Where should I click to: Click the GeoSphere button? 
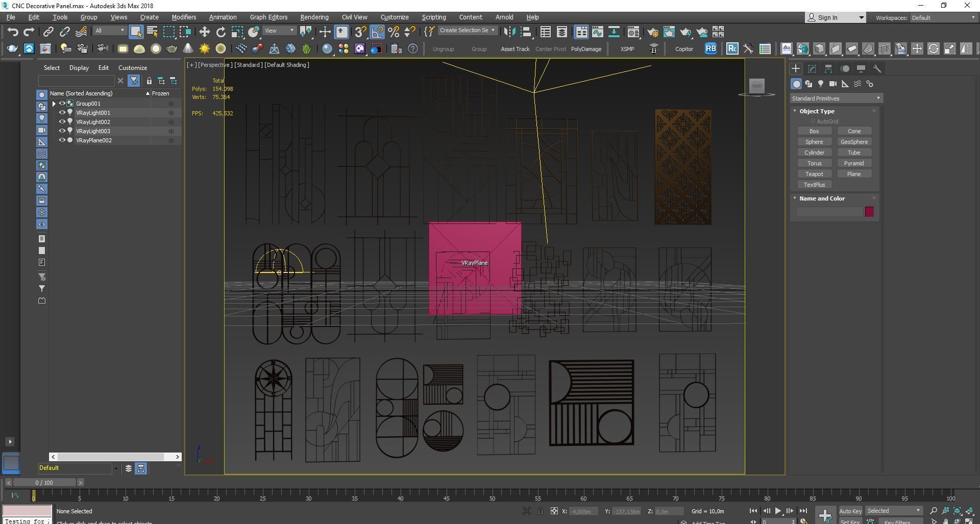[x=854, y=142]
